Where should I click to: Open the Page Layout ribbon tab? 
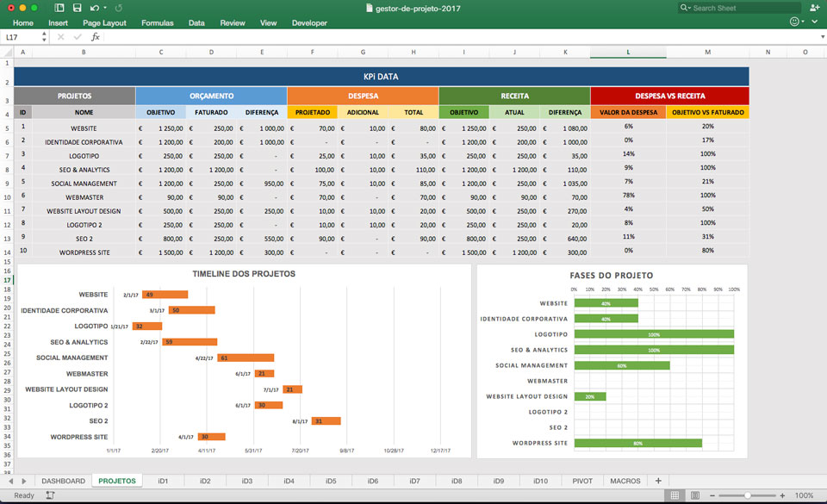point(104,22)
